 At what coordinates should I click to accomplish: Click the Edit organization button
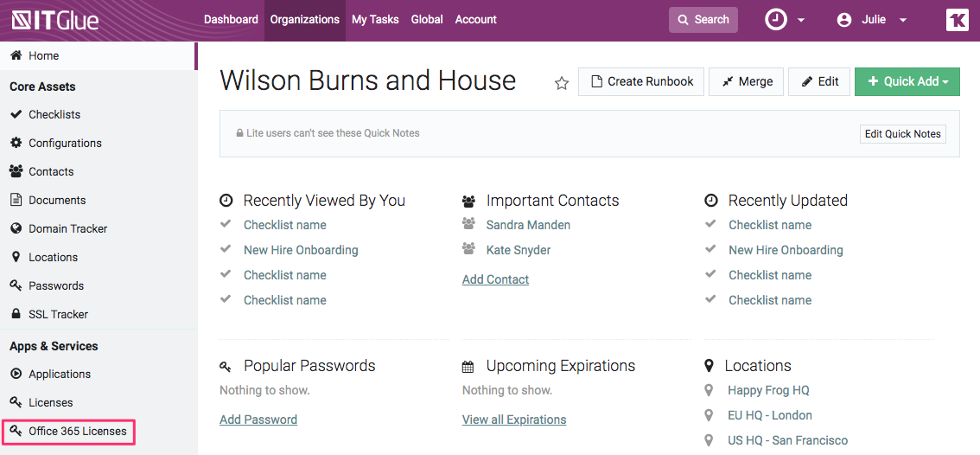(819, 81)
